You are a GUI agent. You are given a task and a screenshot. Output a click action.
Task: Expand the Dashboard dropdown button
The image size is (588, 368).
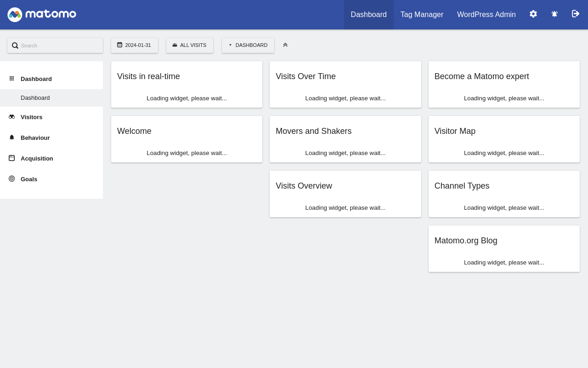248,45
